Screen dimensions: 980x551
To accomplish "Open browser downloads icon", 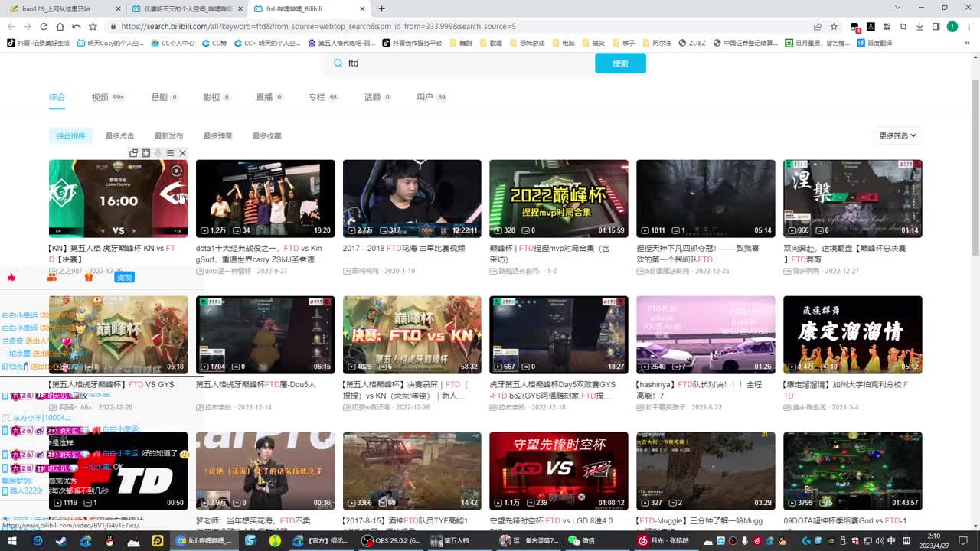I will tap(920, 26).
